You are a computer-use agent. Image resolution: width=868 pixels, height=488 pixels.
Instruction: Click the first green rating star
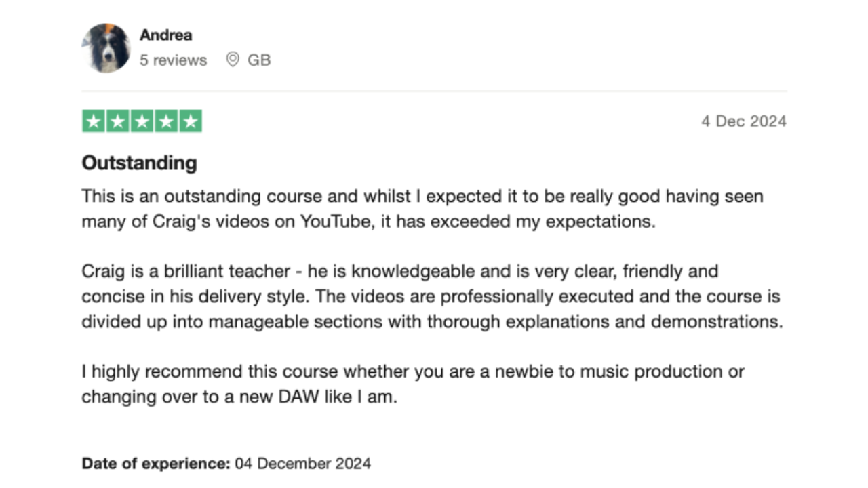point(94,121)
